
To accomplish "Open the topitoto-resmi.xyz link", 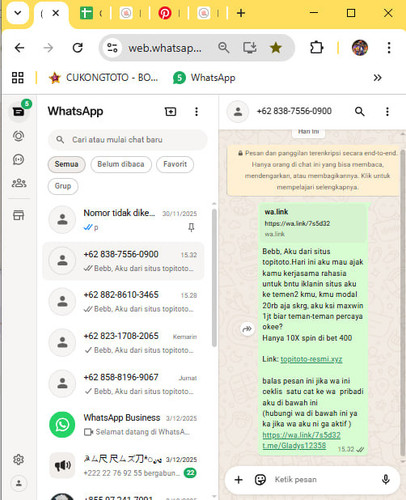I will (311, 359).
